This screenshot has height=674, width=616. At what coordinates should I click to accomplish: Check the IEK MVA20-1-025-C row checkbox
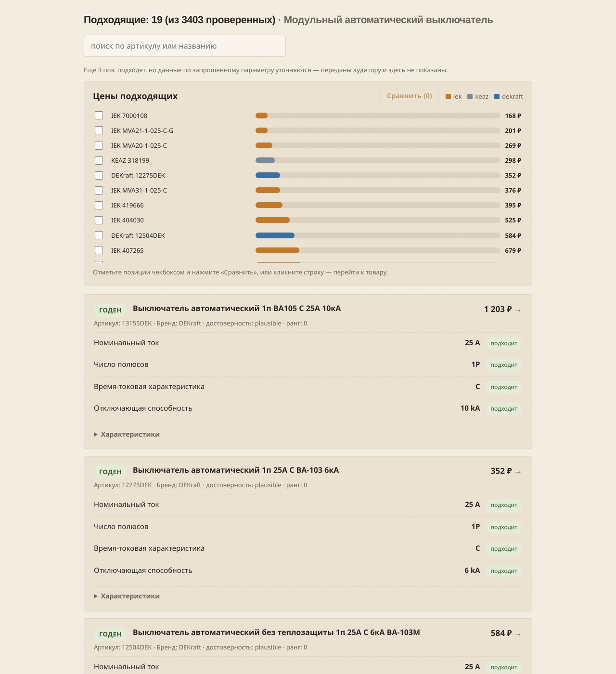coord(99,145)
